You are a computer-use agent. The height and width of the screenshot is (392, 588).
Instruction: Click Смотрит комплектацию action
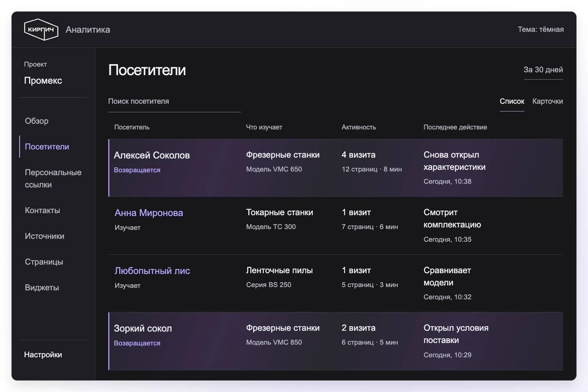(452, 218)
